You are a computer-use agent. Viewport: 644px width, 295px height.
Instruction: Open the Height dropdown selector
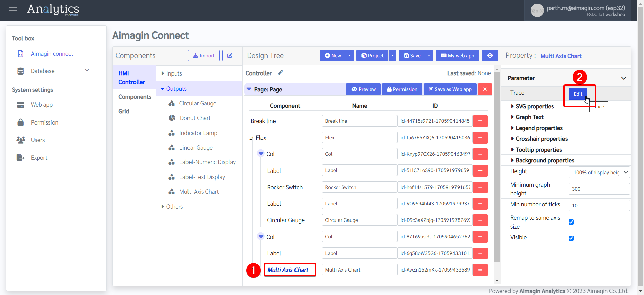point(599,173)
